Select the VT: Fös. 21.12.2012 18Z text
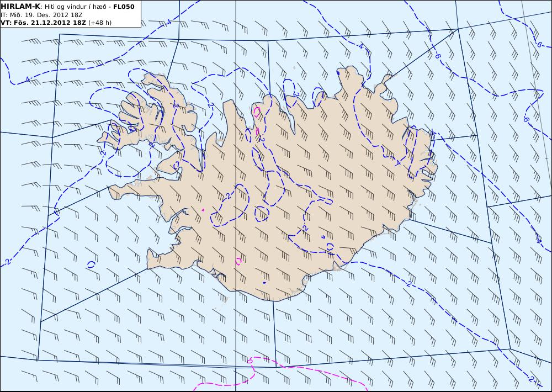Screen dimensions: 552x392 coord(44,23)
